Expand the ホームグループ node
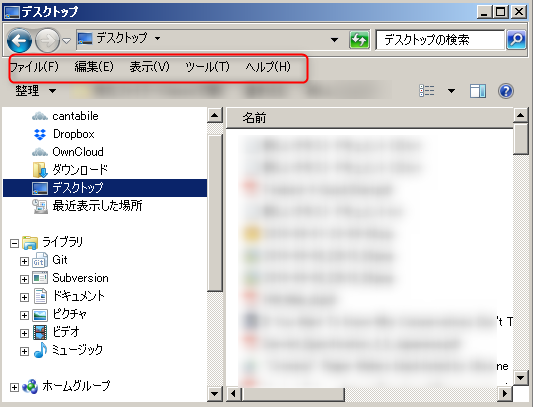This screenshot has height=407, width=533. (14, 387)
